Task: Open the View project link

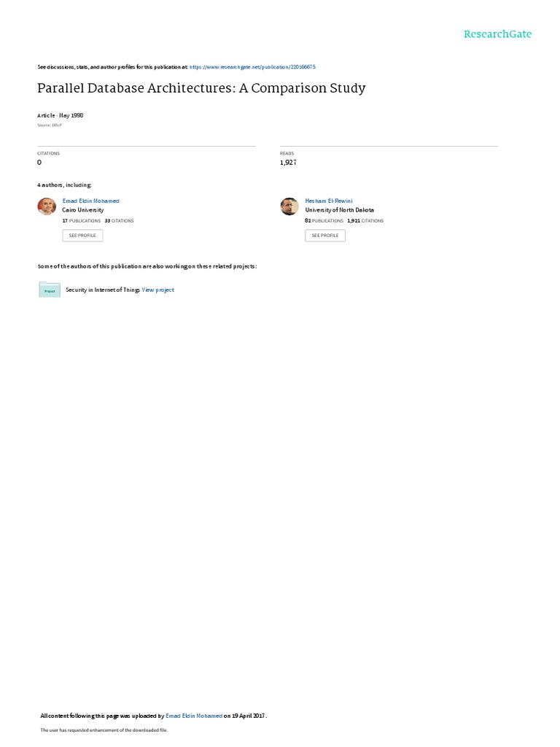Action: (157, 290)
